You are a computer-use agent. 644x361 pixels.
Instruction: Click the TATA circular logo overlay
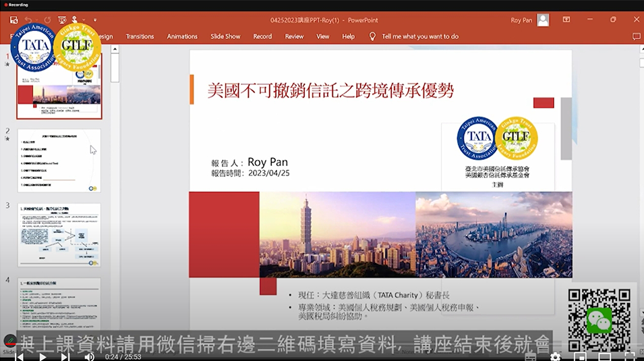pyautogui.click(x=34, y=47)
